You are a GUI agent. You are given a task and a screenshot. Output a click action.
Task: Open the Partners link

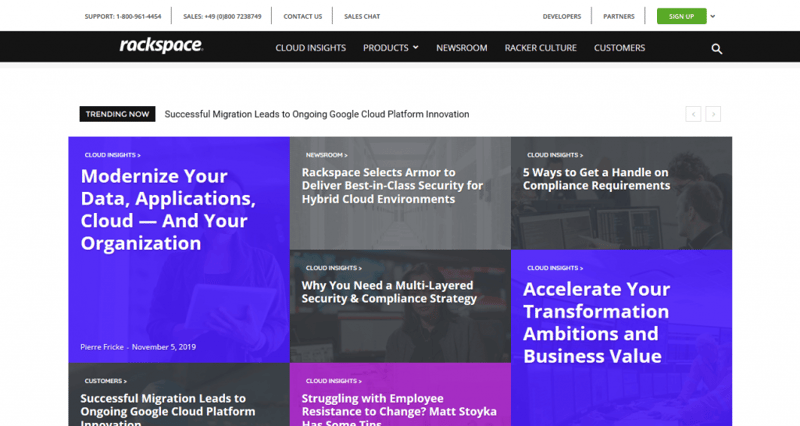click(x=618, y=16)
